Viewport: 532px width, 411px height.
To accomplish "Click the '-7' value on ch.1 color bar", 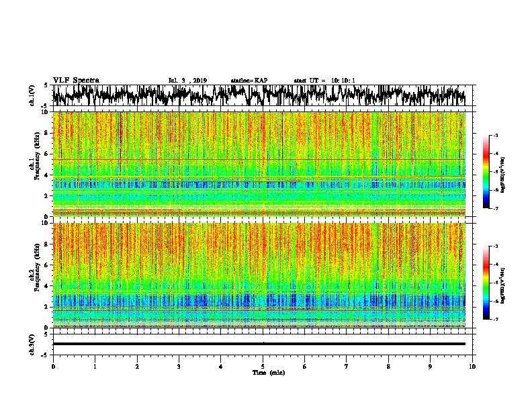I will click(495, 208).
